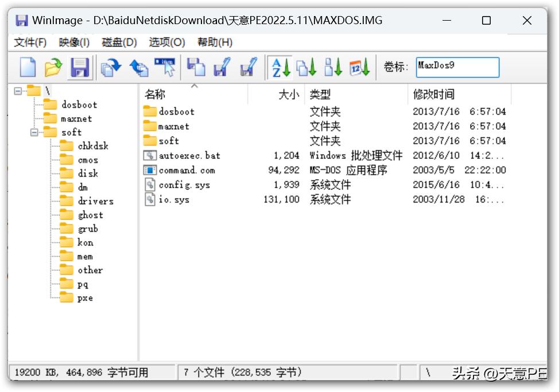The height and width of the screenshot is (392, 559).
Task: Minimize the WinImage window
Action: coord(447,20)
